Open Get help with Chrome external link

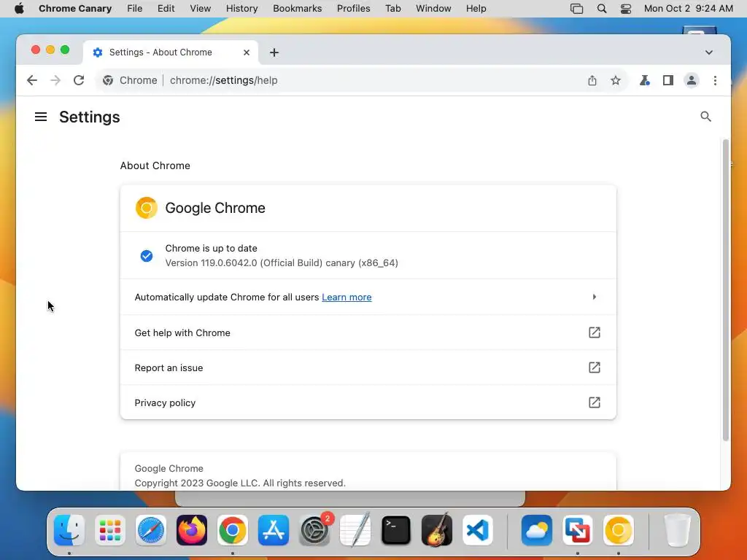594,332
